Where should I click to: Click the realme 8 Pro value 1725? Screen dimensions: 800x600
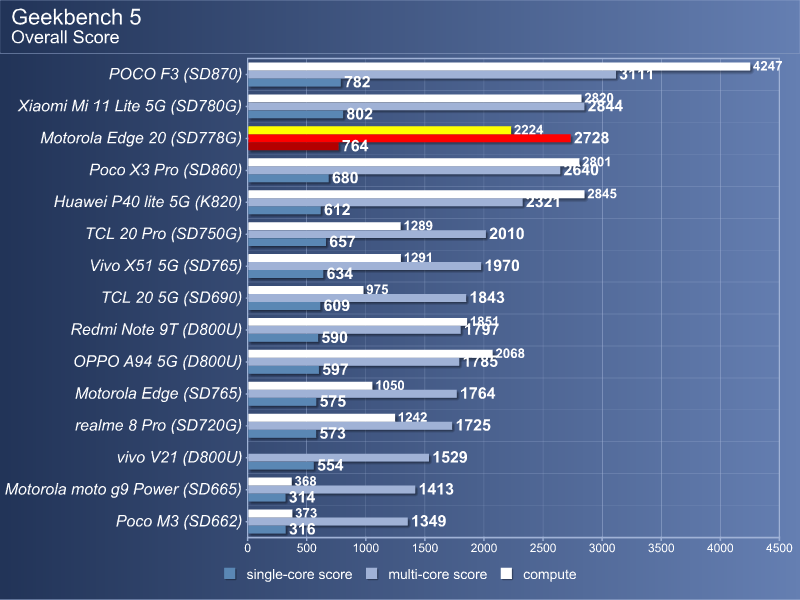point(473,426)
